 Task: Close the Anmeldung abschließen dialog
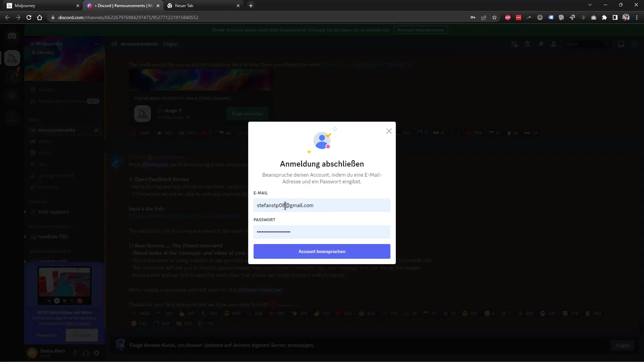pyautogui.click(x=389, y=131)
